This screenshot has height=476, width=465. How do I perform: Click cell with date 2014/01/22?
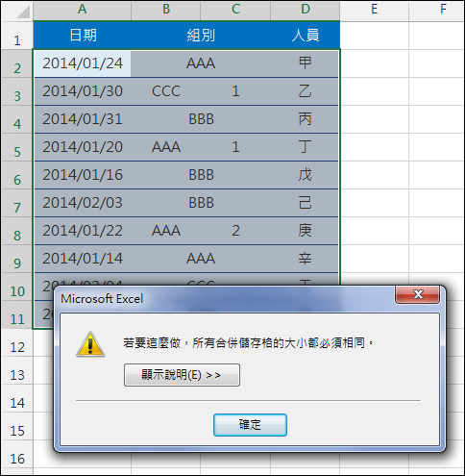click(x=83, y=231)
